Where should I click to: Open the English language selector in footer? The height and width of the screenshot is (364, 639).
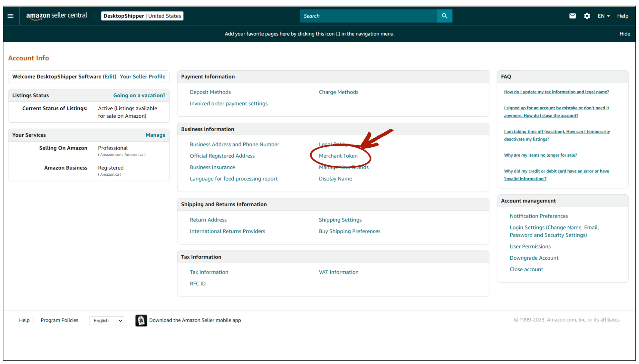tap(107, 321)
